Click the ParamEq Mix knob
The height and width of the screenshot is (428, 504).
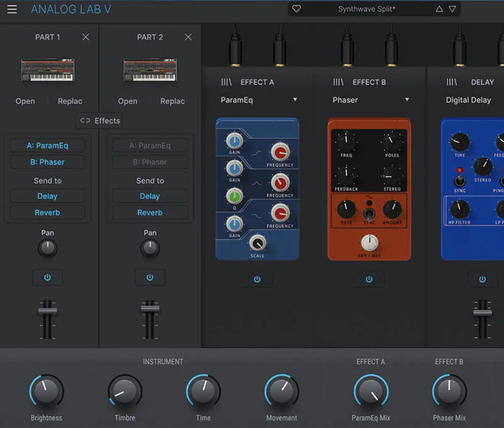coord(371,391)
